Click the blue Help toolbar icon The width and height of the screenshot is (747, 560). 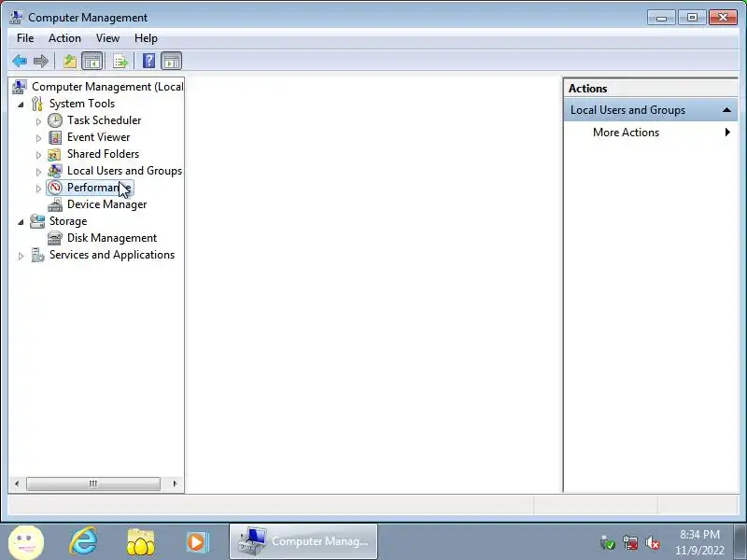pyautogui.click(x=148, y=61)
